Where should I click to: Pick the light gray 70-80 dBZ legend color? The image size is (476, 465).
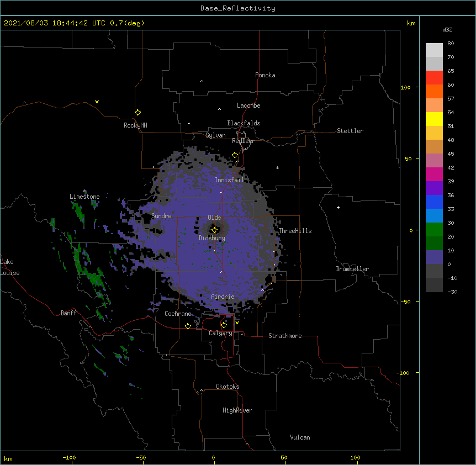pos(434,50)
